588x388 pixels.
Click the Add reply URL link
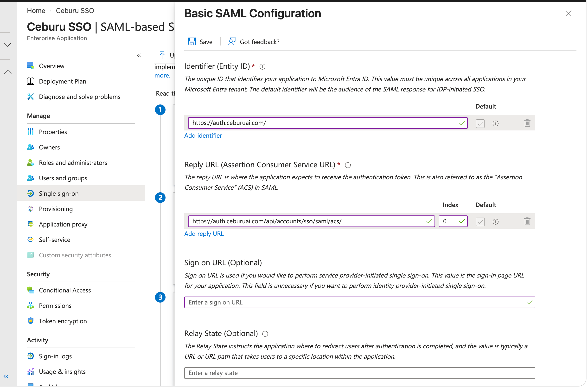205,234
